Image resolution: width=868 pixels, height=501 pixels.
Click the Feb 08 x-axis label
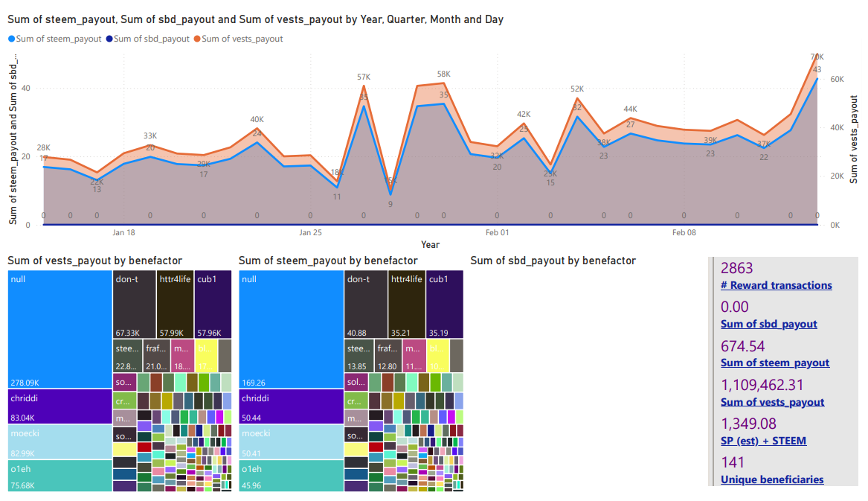coord(684,233)
